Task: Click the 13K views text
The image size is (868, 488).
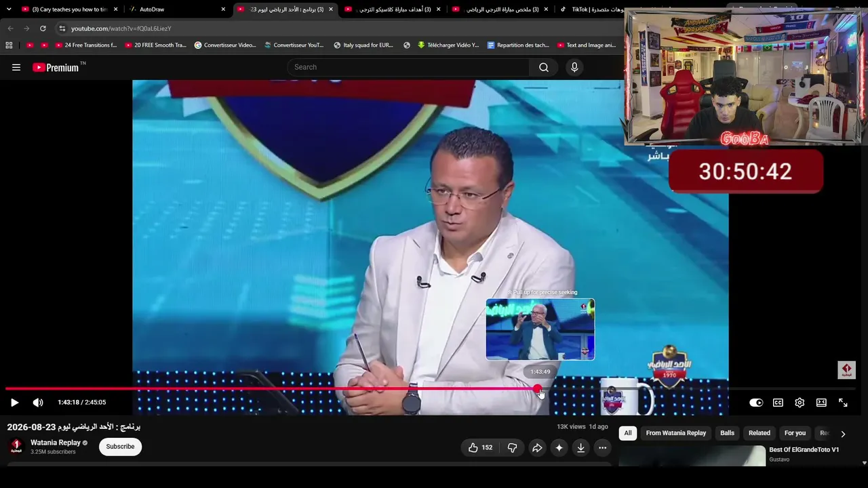Action: point(571,427)
